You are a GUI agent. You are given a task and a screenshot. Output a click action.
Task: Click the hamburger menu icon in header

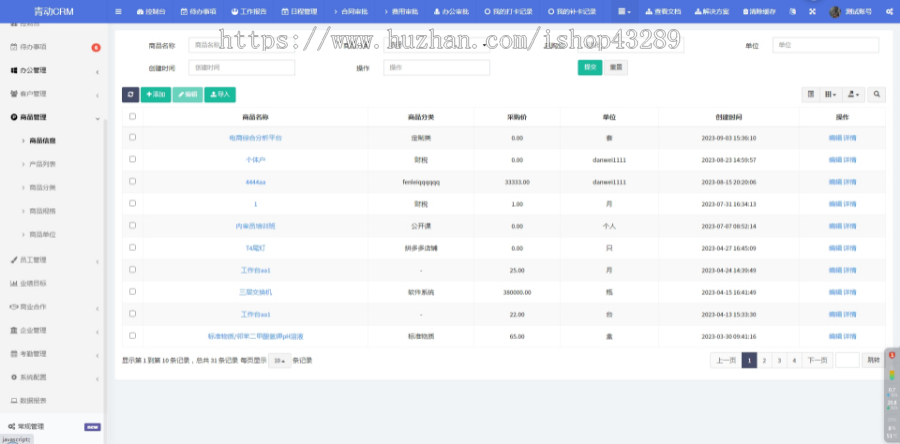[118, 11]
